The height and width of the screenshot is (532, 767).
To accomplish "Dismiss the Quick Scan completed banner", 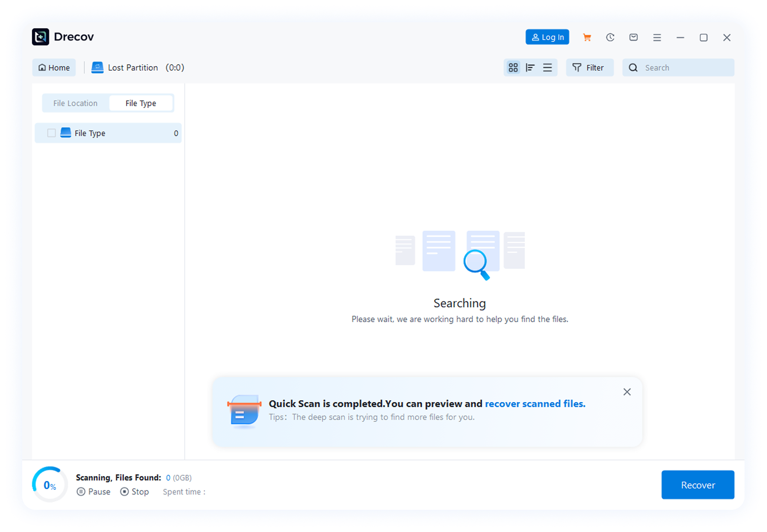I will pyautogui.click(x=627, y=392).
